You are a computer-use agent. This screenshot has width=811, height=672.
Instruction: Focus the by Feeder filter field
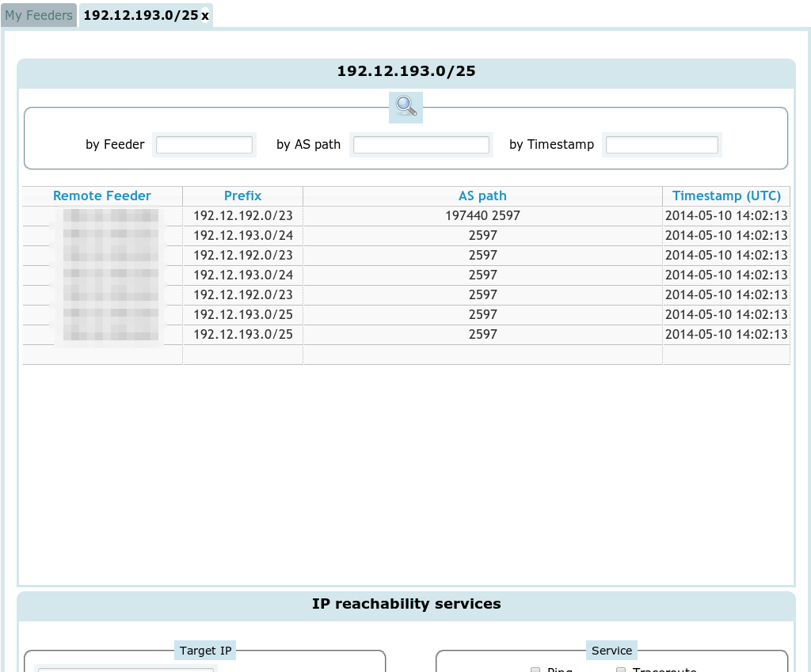pos(204,145)
